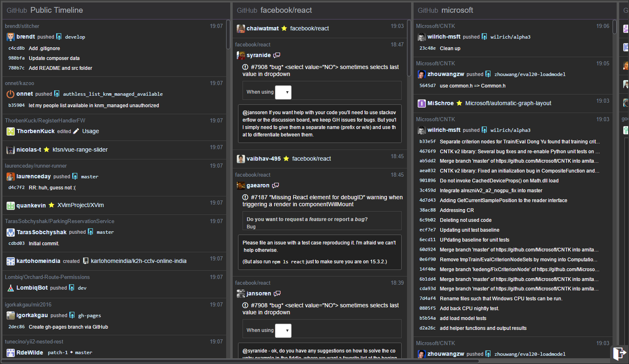Screen dimensions: 629x364
Task: Open the brendt/stitcher repository link
Action: pos(22,26)
